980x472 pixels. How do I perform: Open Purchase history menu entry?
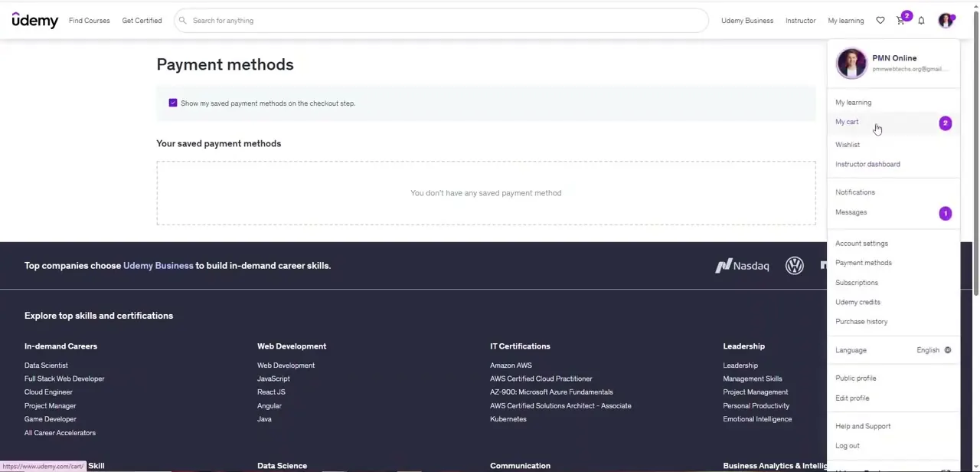point(861,322)
